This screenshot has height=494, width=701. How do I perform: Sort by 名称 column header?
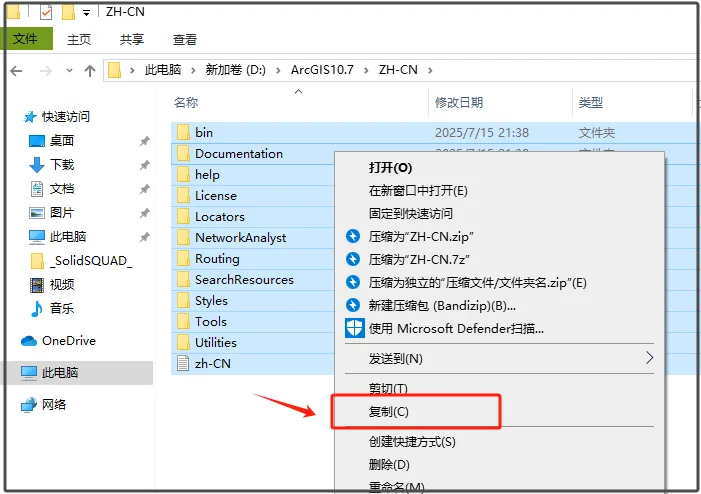[186, 102]
